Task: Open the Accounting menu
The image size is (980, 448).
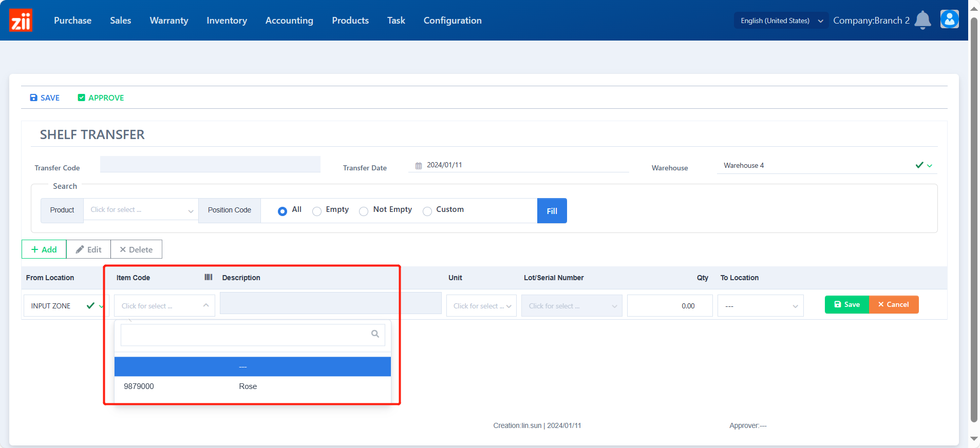Action: click(289, 21)
